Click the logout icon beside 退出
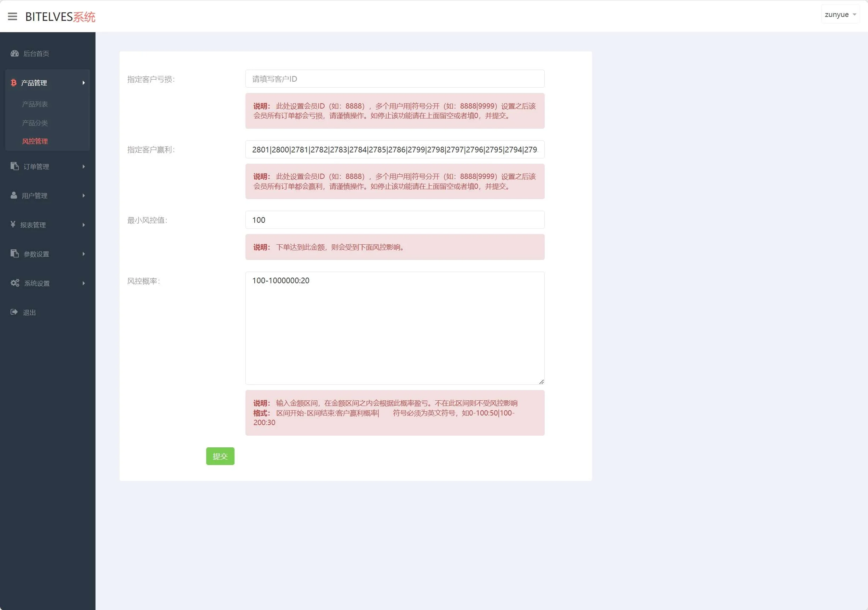 (15, 312)
